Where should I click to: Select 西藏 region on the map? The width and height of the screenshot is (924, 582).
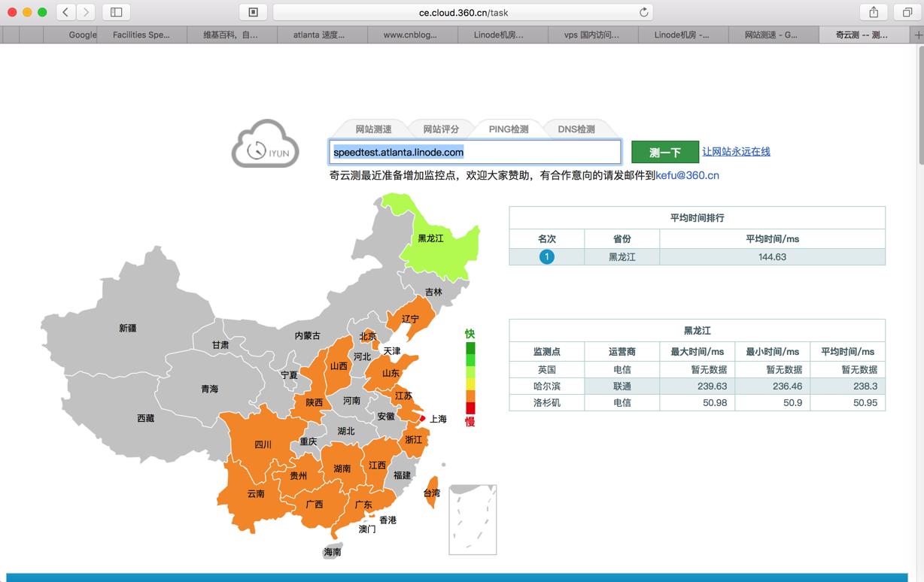click(x=145, y=418)
